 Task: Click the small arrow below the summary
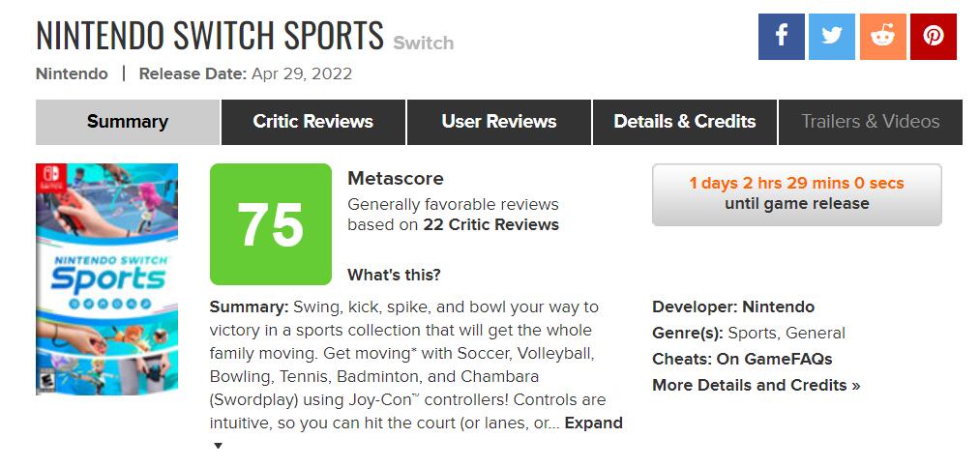point(218,446)
